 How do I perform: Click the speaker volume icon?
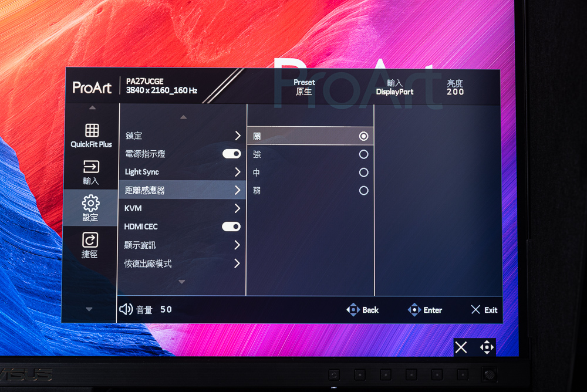pos(126,309)
